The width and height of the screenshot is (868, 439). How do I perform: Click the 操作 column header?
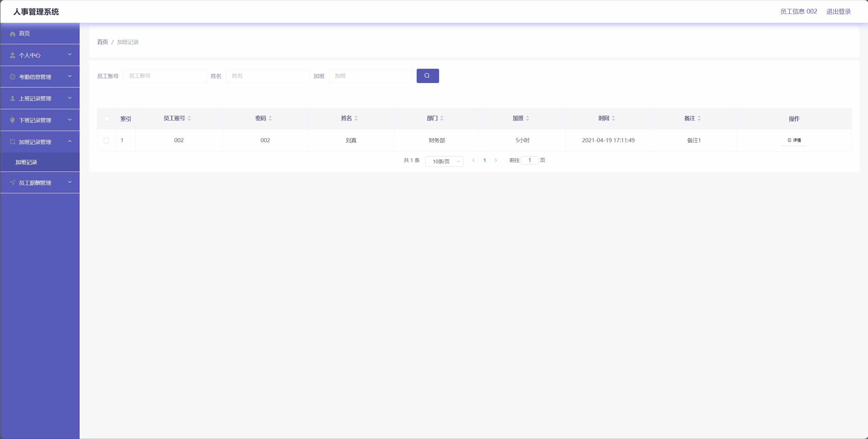(794, 119)
